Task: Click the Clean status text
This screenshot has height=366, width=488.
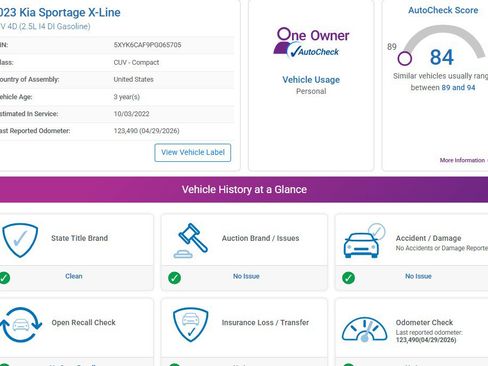Action: (x=74, y=276)
